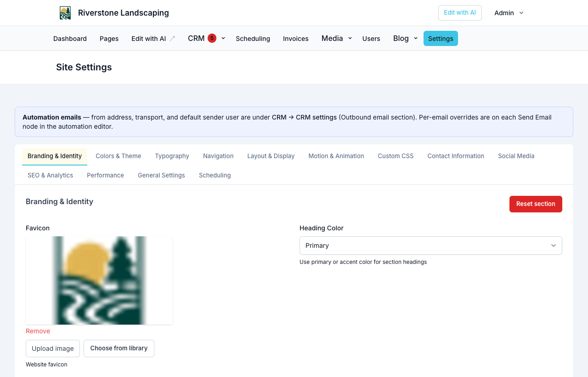This screenshot has width=588, height=377.
Task: Click the 'CRM → CRM settings' notice text
Action: pos(304,117)
